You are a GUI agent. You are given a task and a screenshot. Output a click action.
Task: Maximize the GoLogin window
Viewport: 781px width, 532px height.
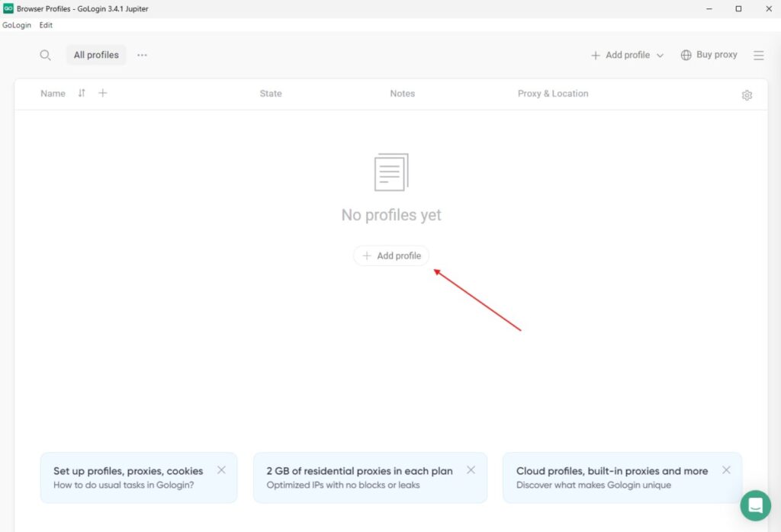coord(738,8)
